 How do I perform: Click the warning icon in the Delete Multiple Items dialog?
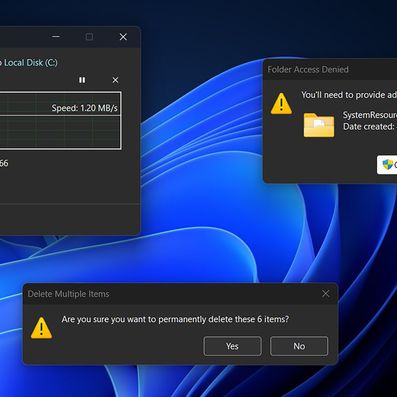point(41,328)
